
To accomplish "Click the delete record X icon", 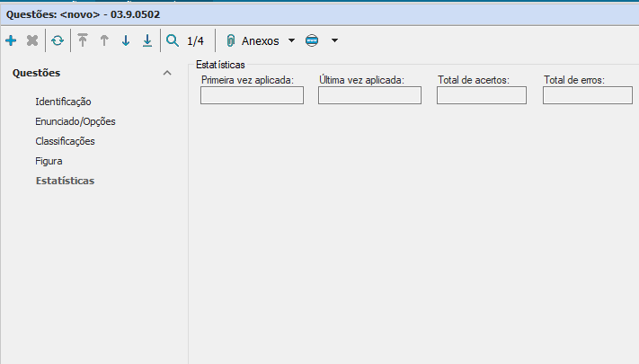I will [x=32, y=40].
